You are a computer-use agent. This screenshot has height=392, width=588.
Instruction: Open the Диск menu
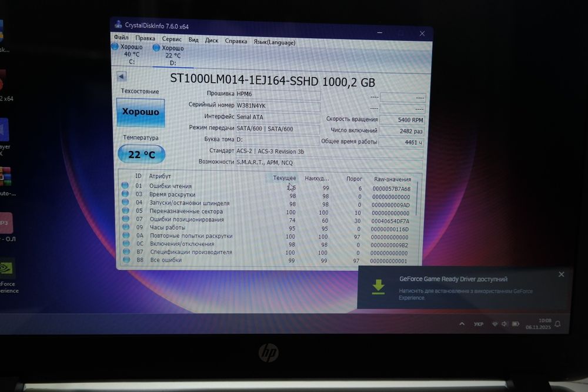pos(212,41)
